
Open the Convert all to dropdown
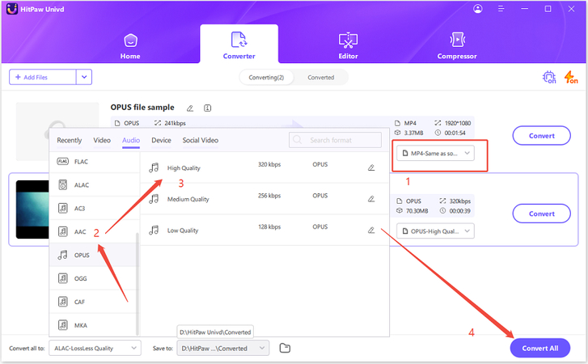[95, 349]
